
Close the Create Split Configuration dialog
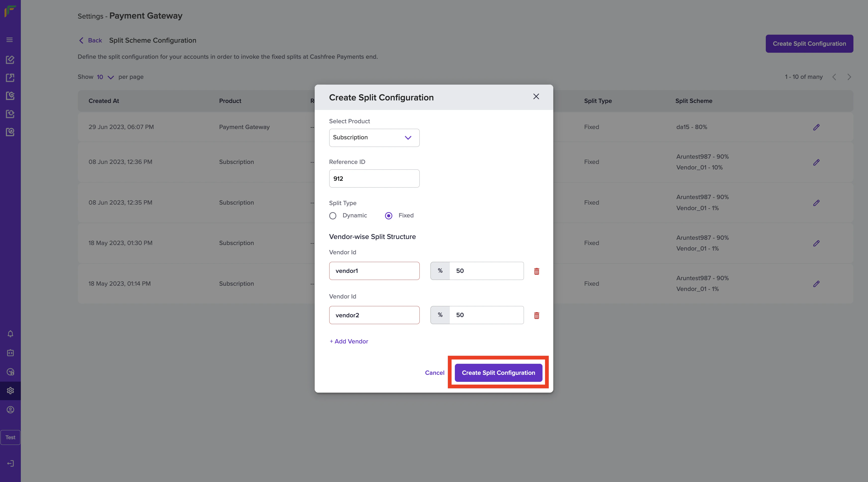click(x=536, y=97)
